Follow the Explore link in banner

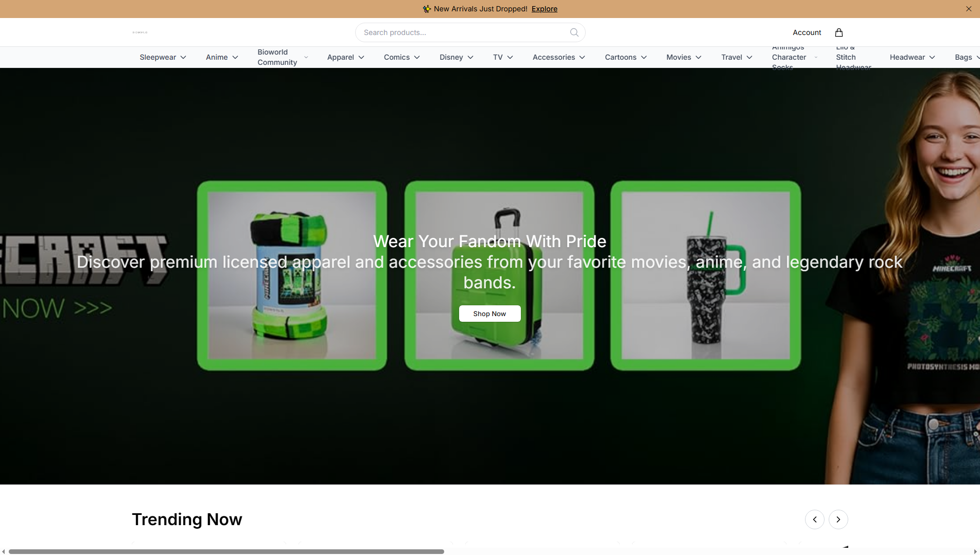click(545, 9)
